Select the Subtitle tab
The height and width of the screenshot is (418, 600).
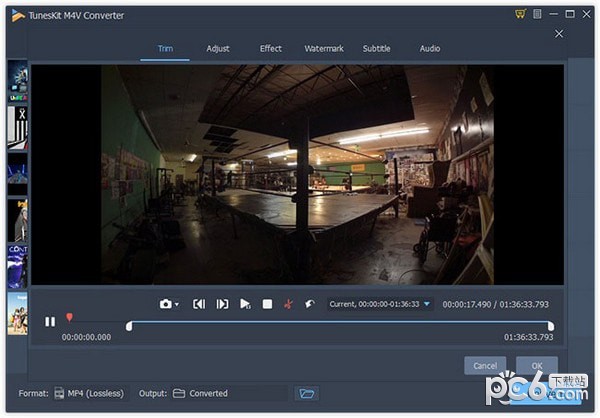pyautogui.click(x=377, y=49)
